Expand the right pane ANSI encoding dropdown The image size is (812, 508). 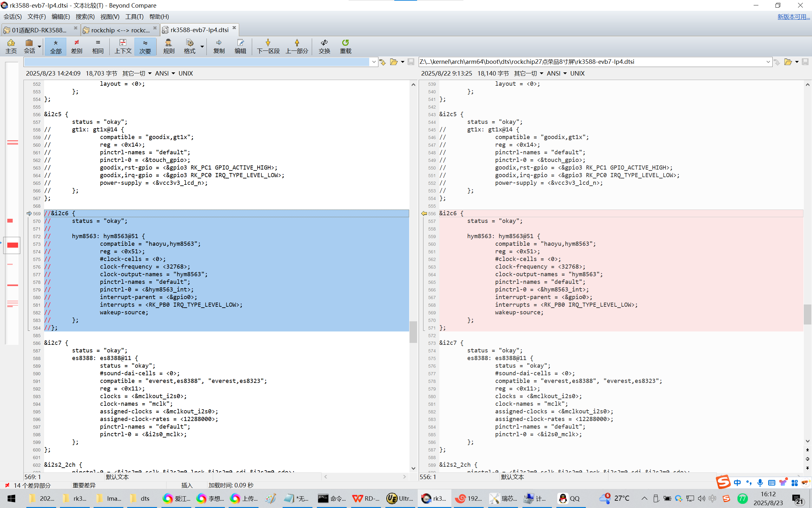(x=557, y=73)
